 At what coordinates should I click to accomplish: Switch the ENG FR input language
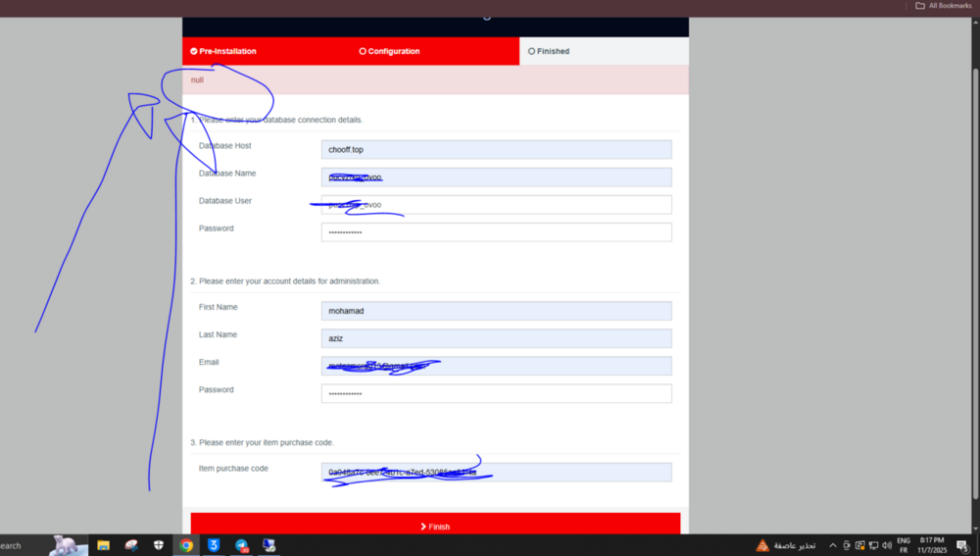(x=904, y=545)
